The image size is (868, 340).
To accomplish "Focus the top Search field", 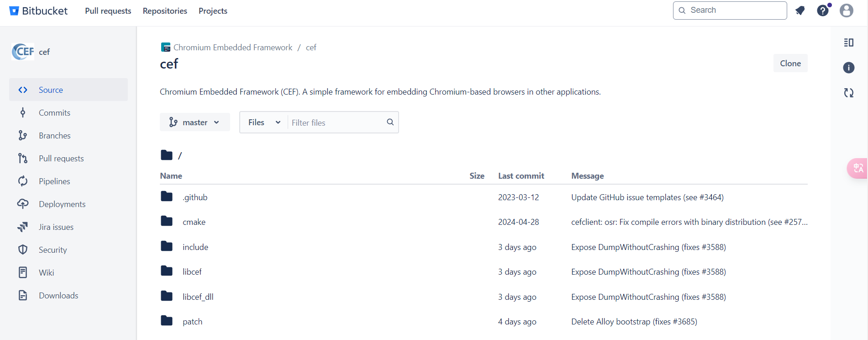I will 730,11.
